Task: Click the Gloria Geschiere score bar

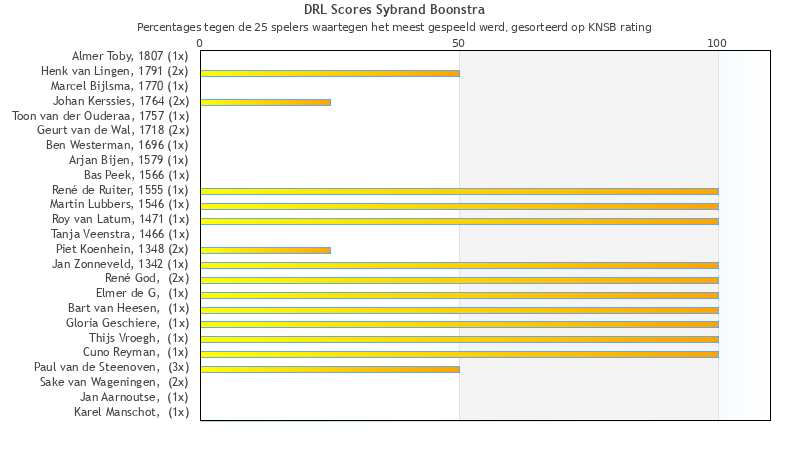Action: (459, 324)
